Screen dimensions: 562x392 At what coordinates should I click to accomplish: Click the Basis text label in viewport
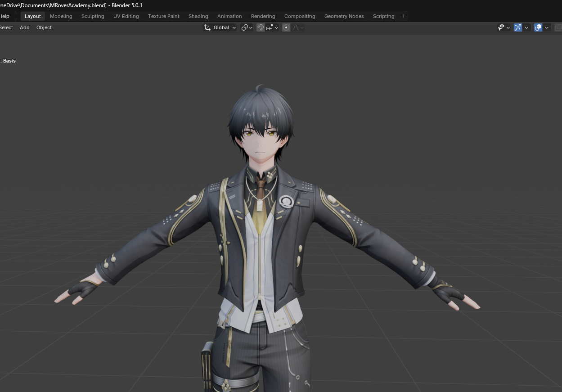9,61
